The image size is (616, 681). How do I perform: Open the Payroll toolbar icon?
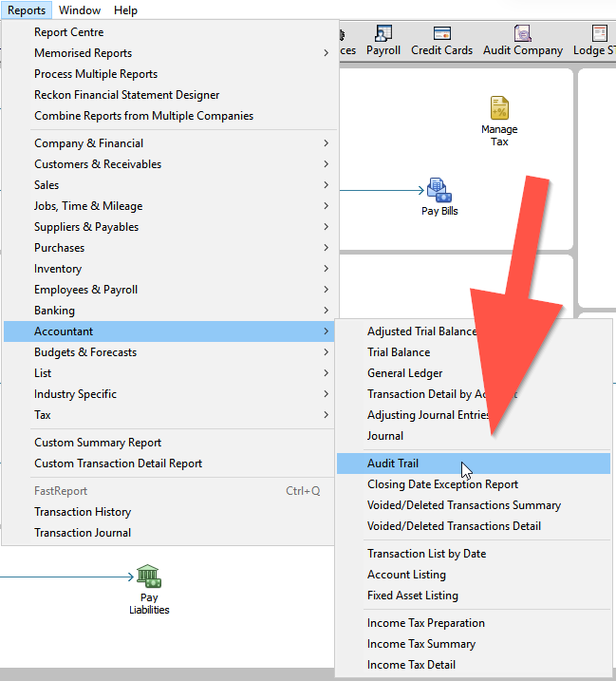point(383,41)
